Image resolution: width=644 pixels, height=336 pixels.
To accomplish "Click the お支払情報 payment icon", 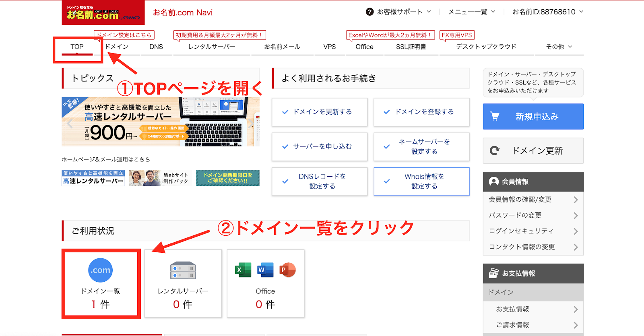I will pyautogui.click(x=493, y=273).
